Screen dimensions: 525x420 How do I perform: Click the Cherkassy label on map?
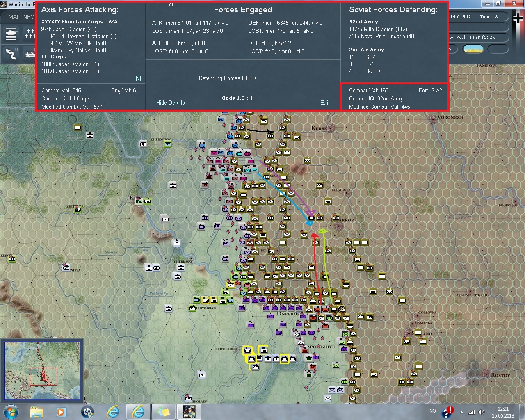click(183, 262)
